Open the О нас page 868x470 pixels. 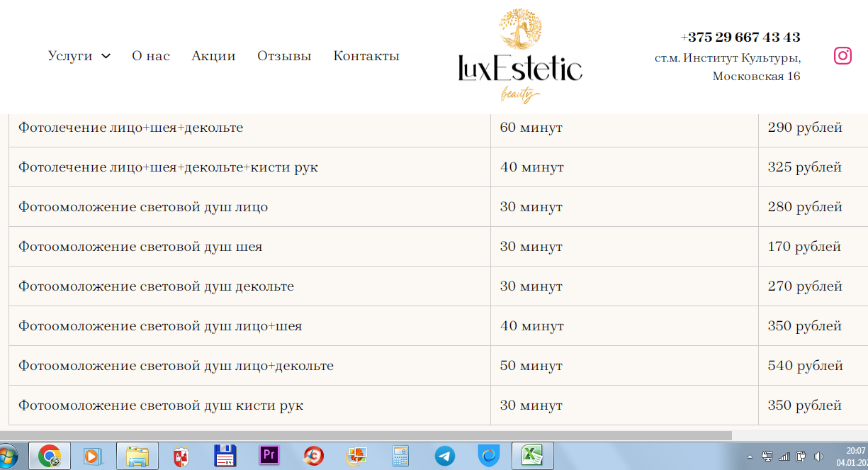pyautogui.click(x=151, y=56)
